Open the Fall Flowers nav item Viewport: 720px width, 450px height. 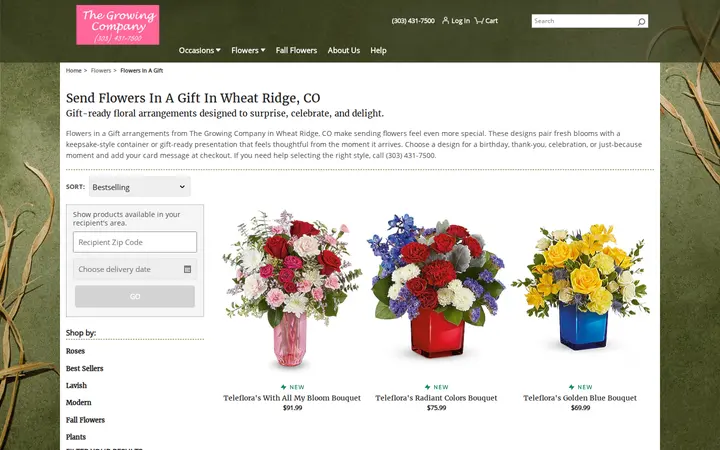click(296, 51)
